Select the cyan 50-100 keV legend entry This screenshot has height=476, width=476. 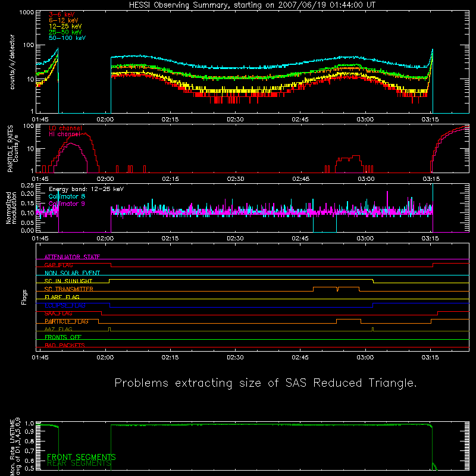67,38
